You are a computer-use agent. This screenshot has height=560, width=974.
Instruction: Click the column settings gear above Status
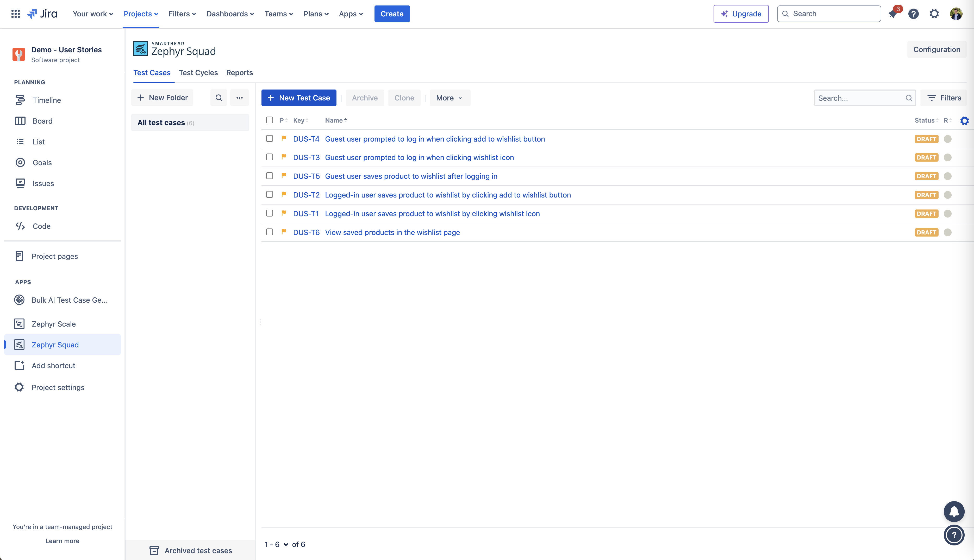(964, 120)
